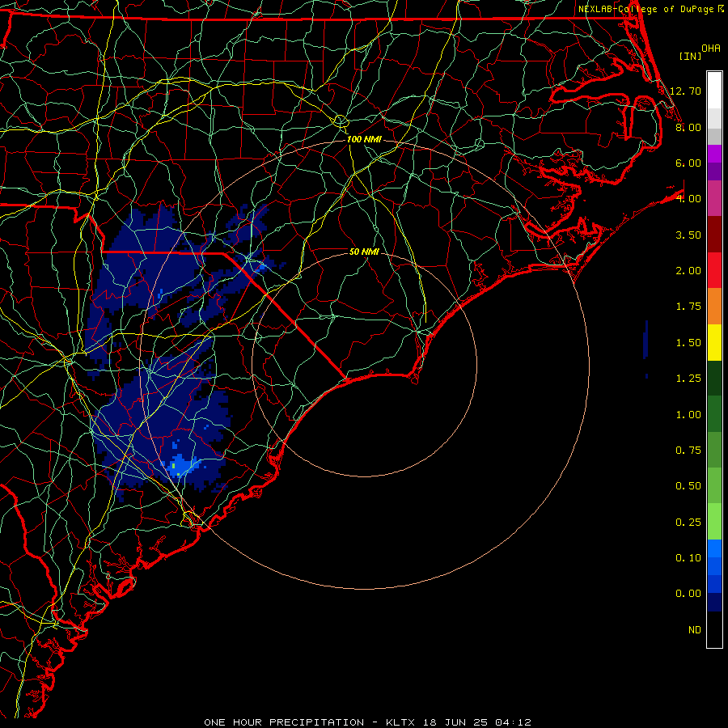Select the 8.00 legend value
Screen dimensions: 728x728
(688, 127)
